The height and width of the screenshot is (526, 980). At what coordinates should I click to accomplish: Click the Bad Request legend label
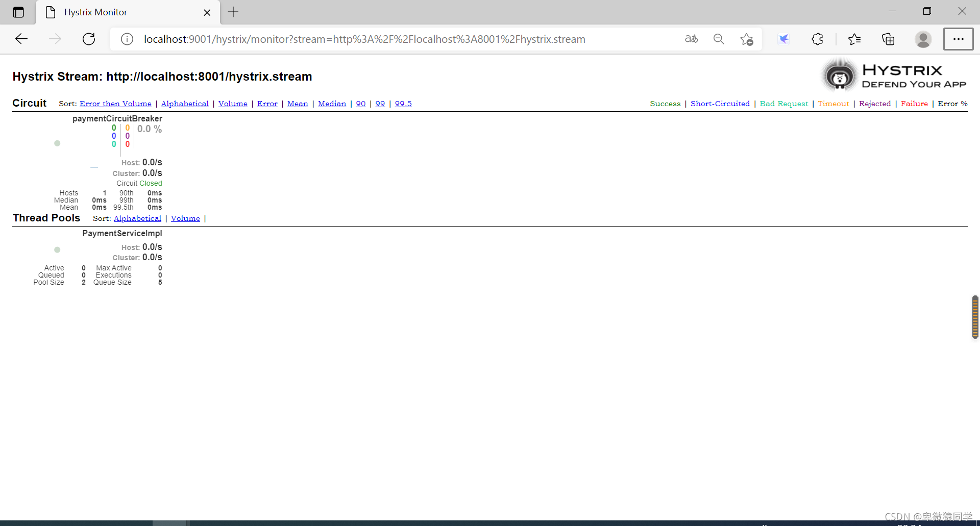click(784, 104)
